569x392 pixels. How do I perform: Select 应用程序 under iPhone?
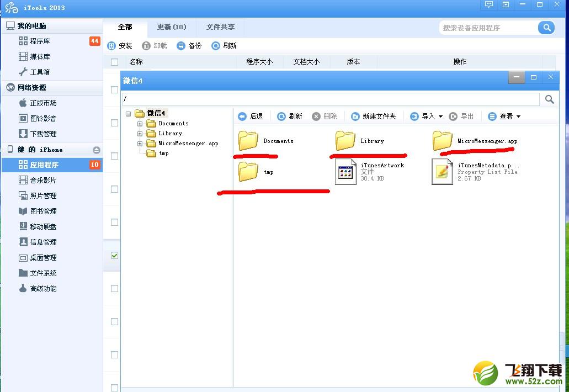(x=52, y=165)
